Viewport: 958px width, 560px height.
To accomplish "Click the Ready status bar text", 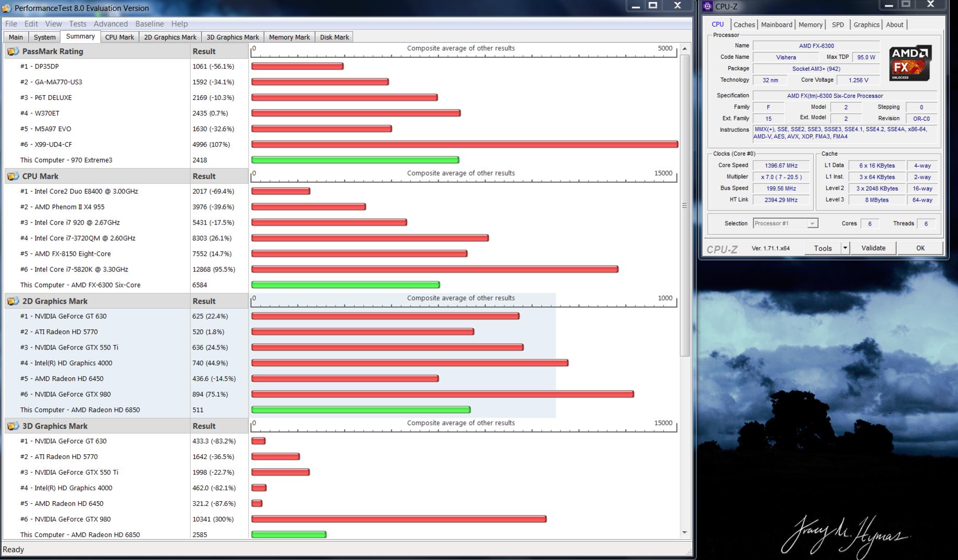I will (x=14, y=550).
